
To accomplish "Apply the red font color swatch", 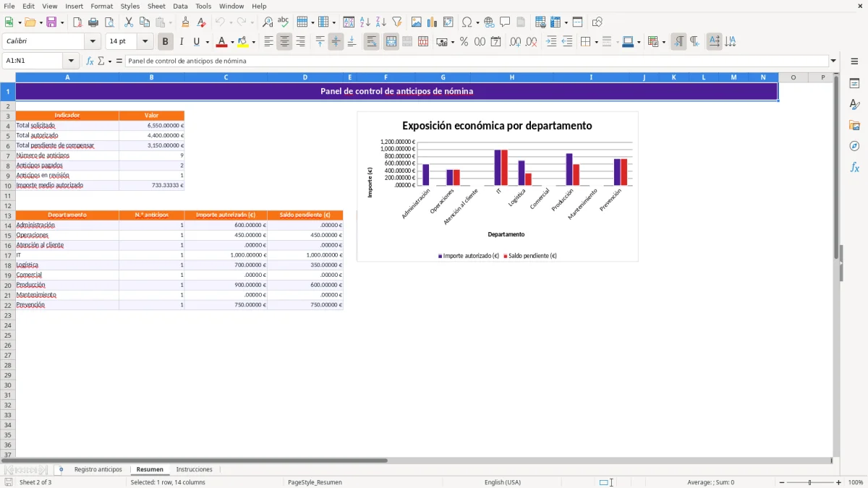I will (x=221, y=42).
